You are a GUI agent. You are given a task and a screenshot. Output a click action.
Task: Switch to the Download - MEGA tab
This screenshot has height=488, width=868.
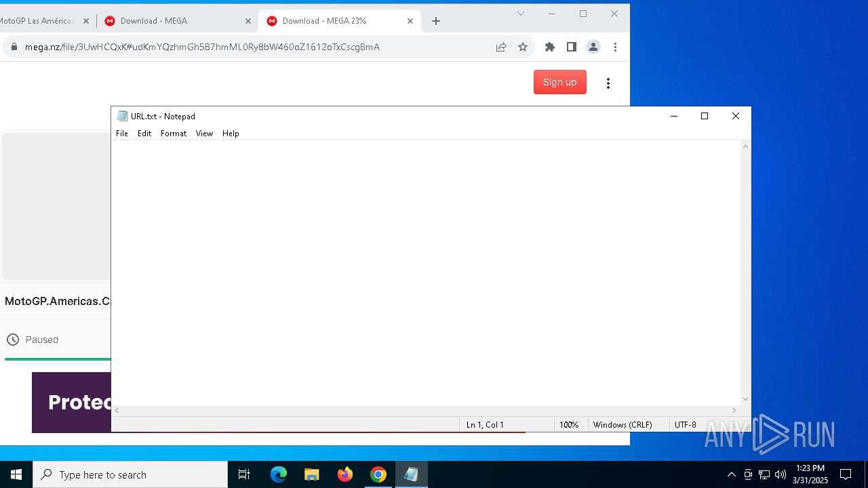[x=176, y=21]
